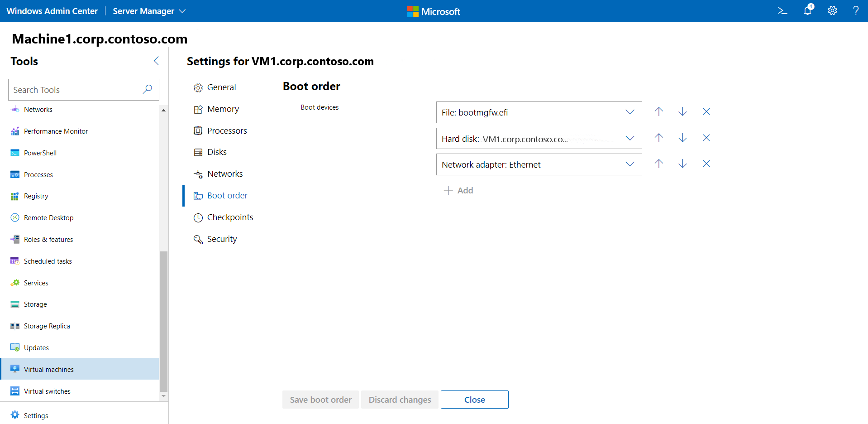Viewport: 868px width, 424px height.
Task: Click the help question mark icon
Action: point(855,11)
